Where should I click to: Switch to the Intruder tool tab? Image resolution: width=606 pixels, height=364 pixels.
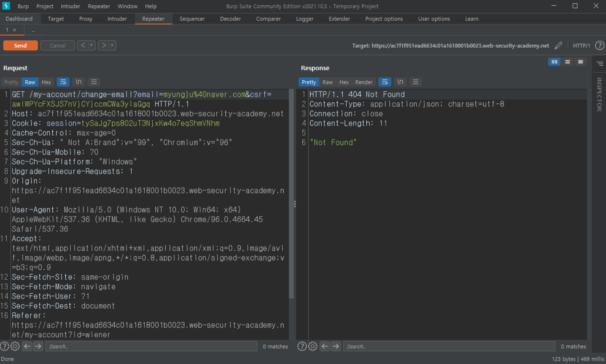tap(117, 18)
